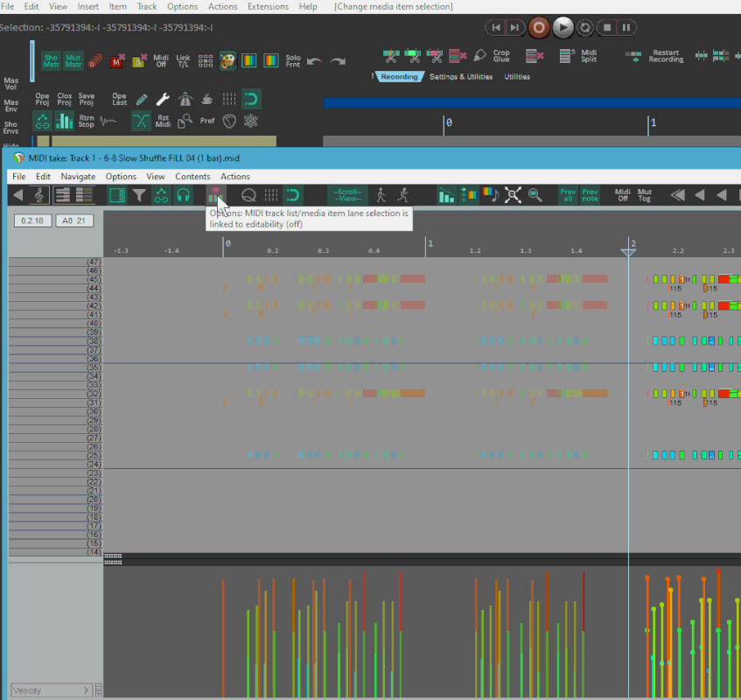The height and width of the screenshot is (700, 741).
Task: Open MIDI editor Navigate menu
Action: pyautogui.click(x=78, y=176)
